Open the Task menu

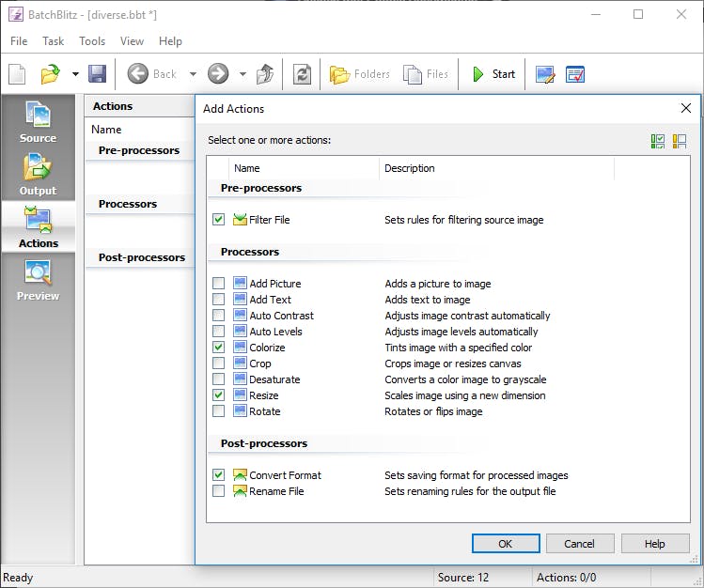tap(53, 41)
